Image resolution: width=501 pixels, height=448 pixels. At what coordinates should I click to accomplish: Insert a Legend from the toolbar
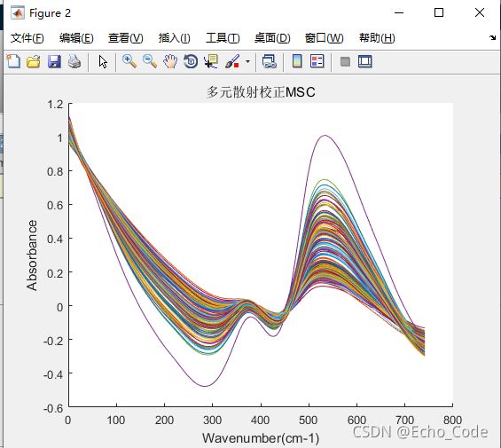(317, 61)
